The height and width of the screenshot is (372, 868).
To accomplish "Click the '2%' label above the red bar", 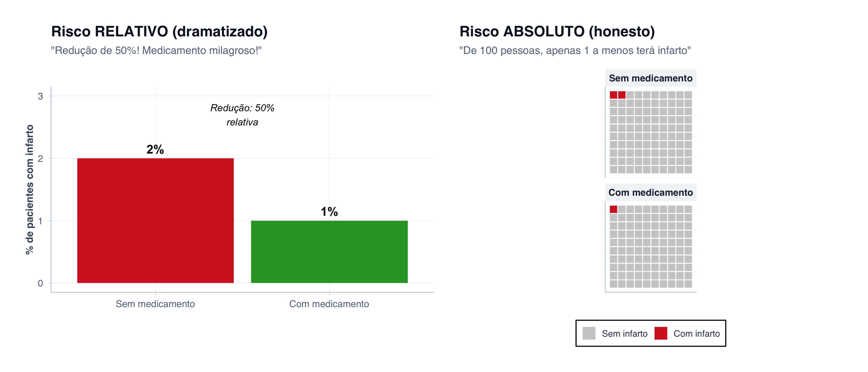I will tap(155, 149).
